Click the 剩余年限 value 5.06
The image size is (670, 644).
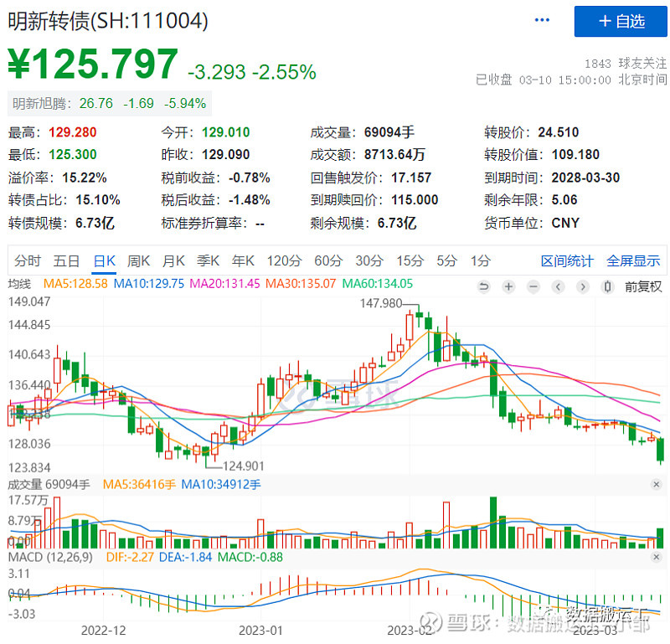[x=564, y=200]
